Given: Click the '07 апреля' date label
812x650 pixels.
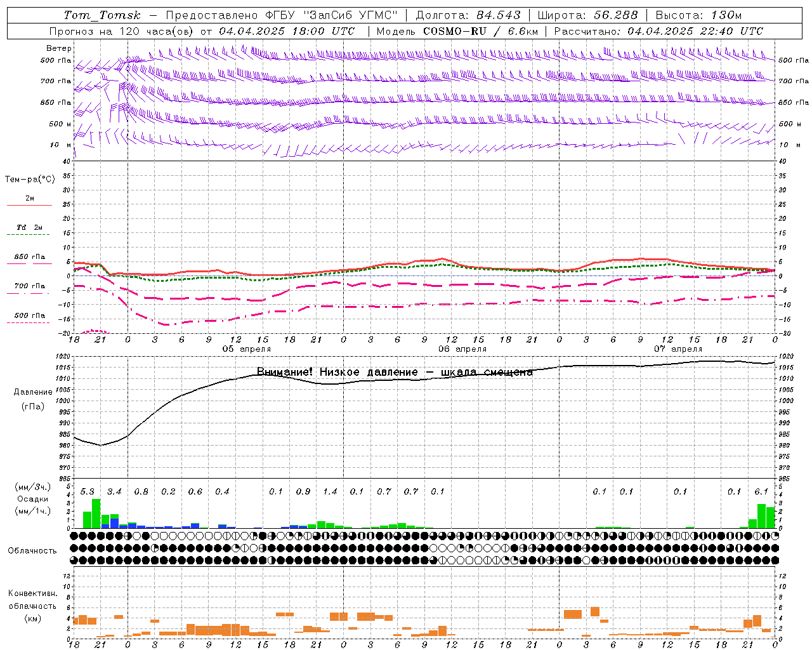Looking at the screenshot, I should point(678,349).
